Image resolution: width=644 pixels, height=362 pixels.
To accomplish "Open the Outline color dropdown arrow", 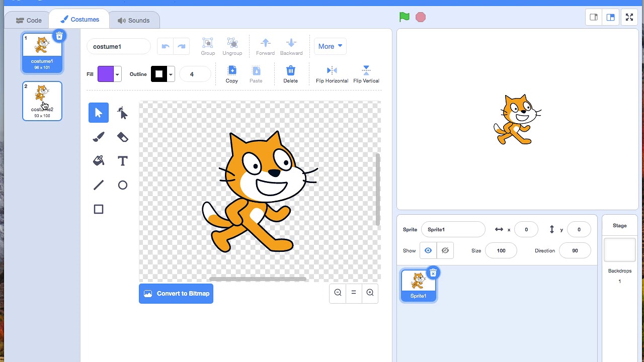I will tap(171, 74).
